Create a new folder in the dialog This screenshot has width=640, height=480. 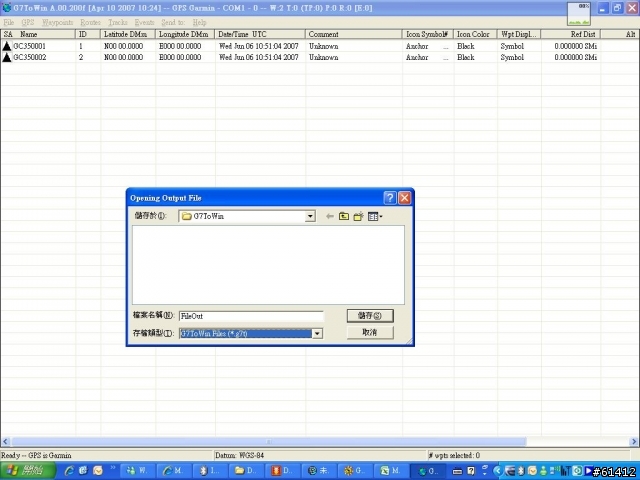coord(358,216)
